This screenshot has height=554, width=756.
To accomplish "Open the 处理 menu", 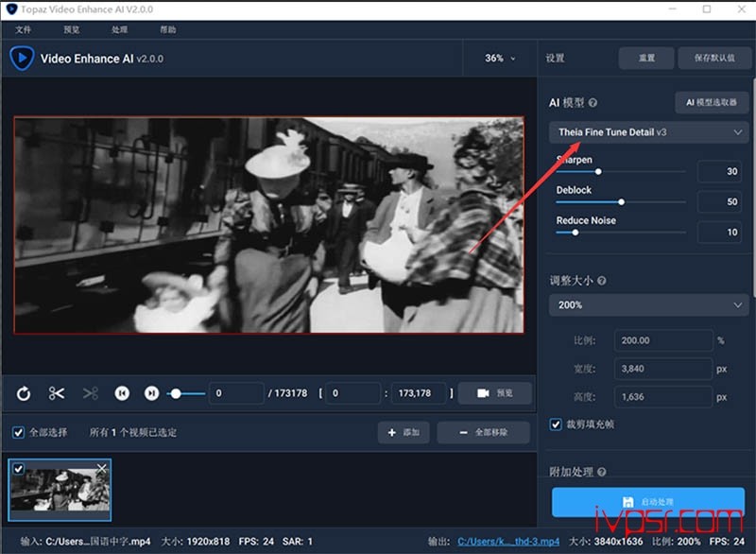I will (120, 30).
